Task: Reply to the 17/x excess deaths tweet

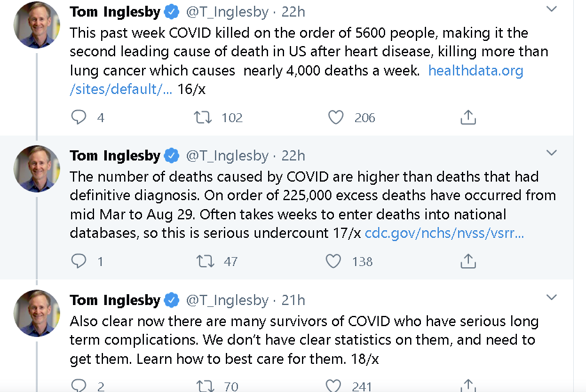Action: (79, 261)
